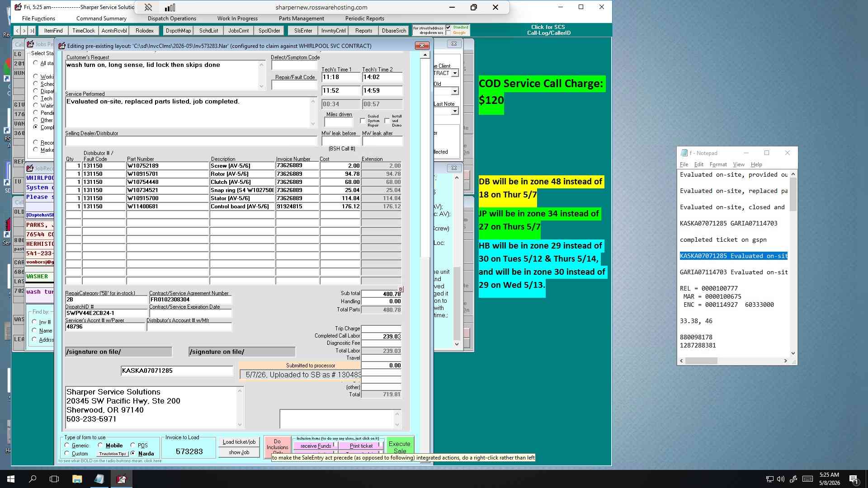Open the Dispatch Operations menu
The image size is (868, 488).
(x=172, y=19)
